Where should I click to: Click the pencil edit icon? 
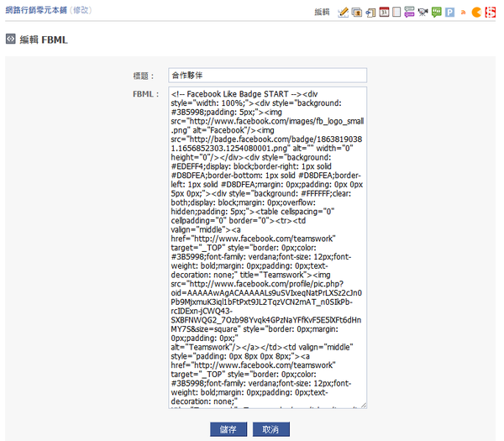click(x=344, y=13)
